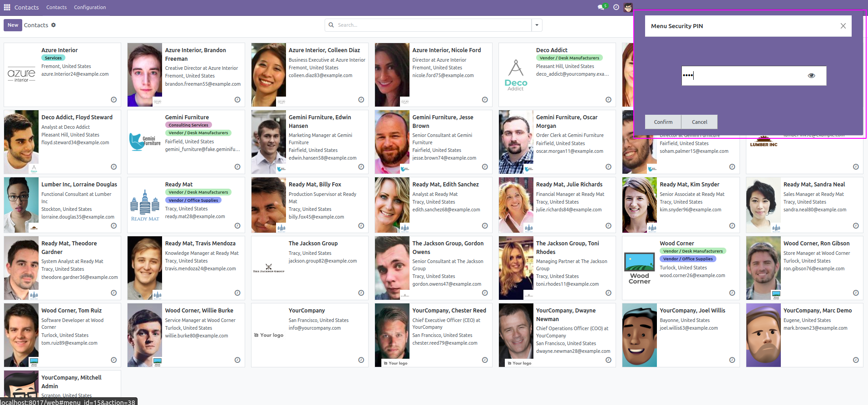The image size is (868, 405).
Task: Open YourCompany, Mitchell Admin contact name
Action: 71,382
